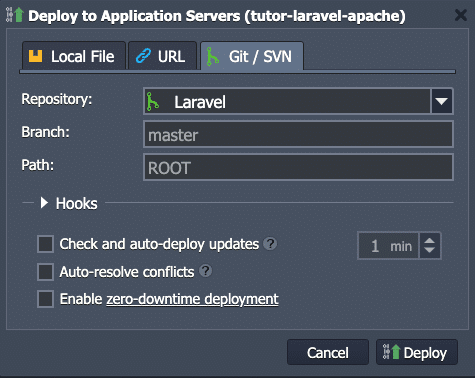
Task: Click the Repository label text
Action: [57, 99]
